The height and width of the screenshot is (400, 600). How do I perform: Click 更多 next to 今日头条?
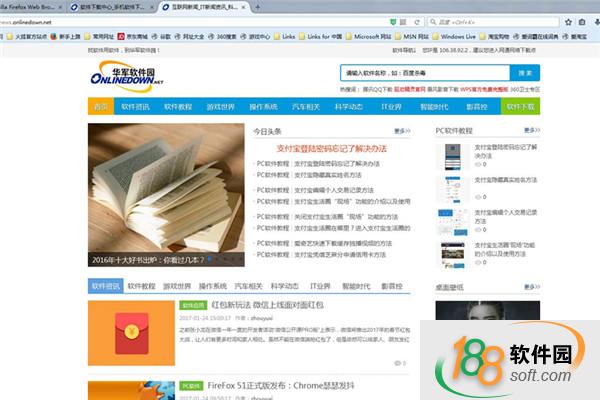[402, 131]
